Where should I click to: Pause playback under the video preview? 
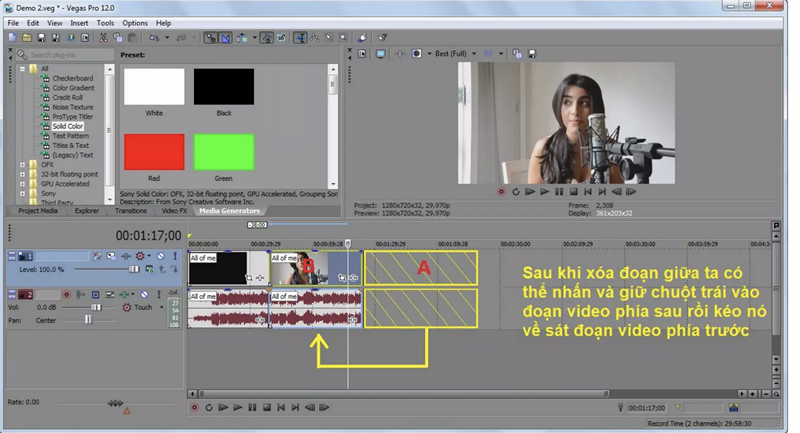coord(559,192)
